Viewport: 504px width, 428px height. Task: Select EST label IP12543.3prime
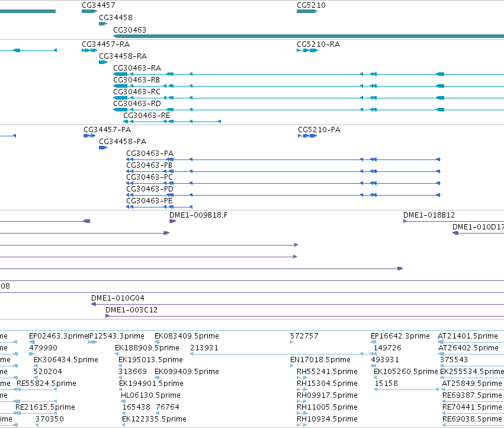[116, 336]
